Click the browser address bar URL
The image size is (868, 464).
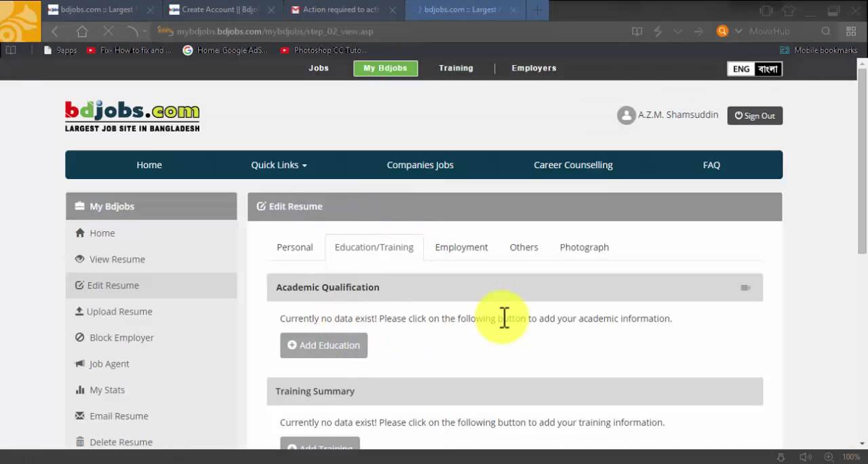coord(275,31)
